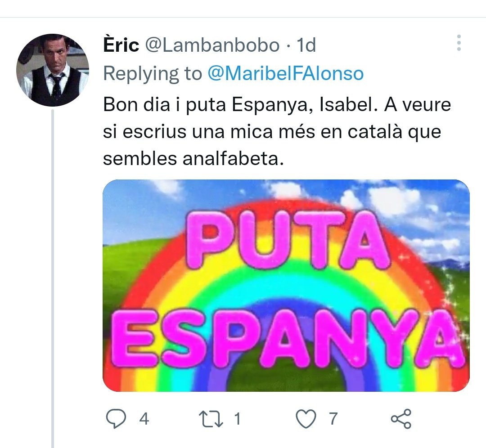This screenshot has width=486, height=448.
Task: Click the retweet count 1
Action: point(238,419)
